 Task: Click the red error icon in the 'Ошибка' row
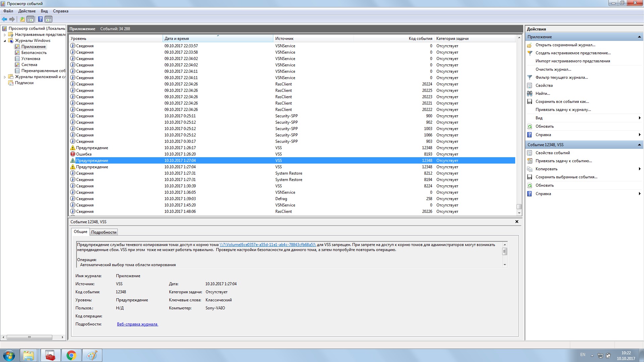pos(72,154)
